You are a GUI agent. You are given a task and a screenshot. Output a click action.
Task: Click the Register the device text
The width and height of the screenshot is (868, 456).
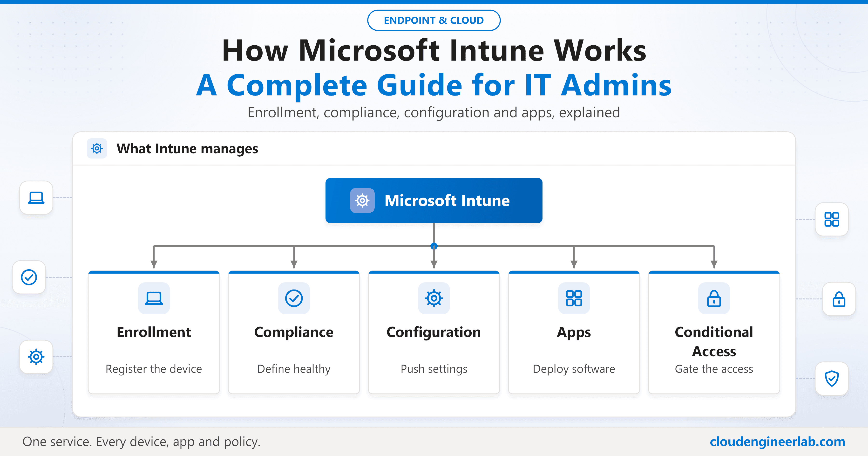coord(154,369)
